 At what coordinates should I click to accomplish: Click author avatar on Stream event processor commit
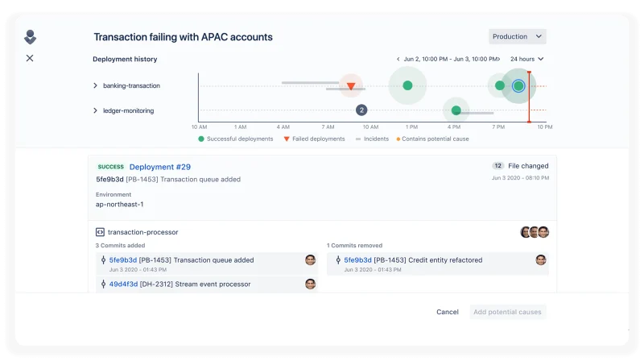[x=311, y=284]
